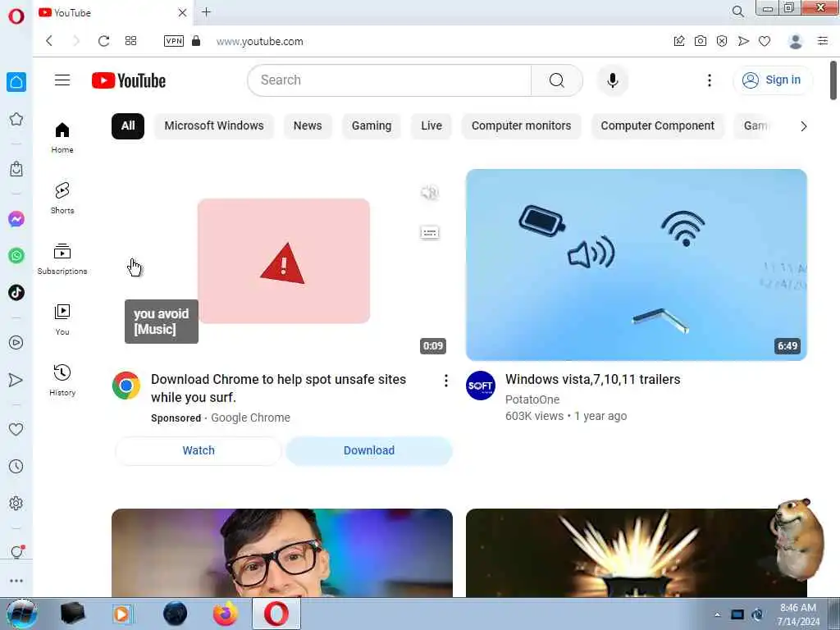Open Opera sidebar Settings gear

click(16, 503)
